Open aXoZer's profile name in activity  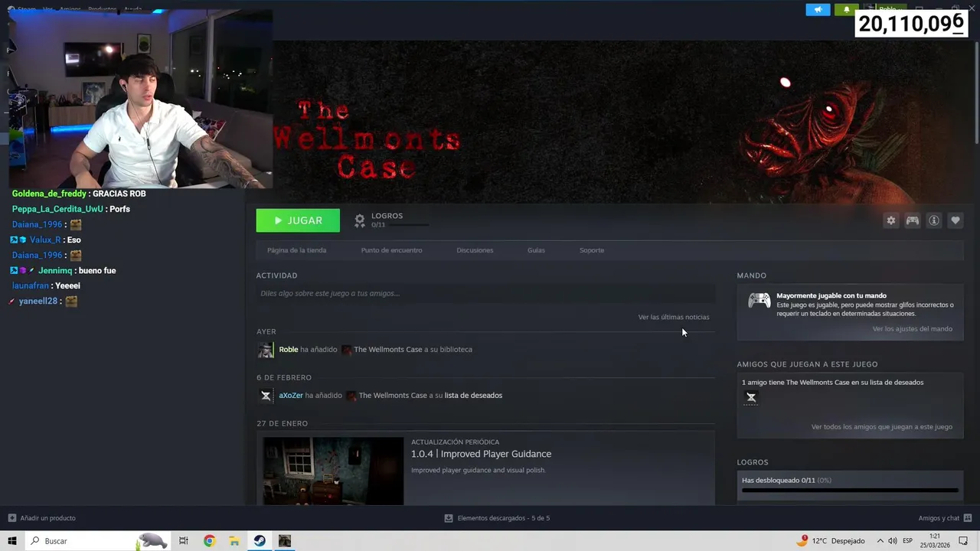(291, 396)
